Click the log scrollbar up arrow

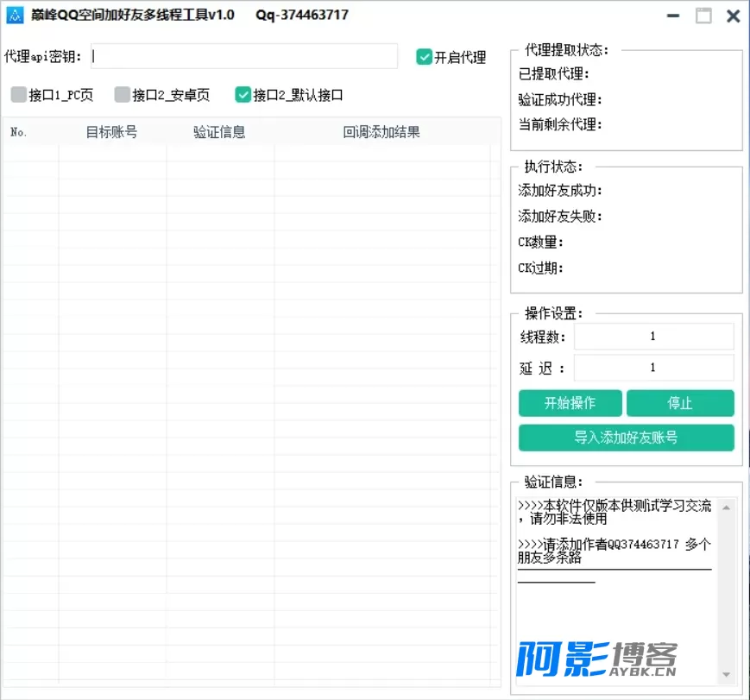click(x=726, y=508)
